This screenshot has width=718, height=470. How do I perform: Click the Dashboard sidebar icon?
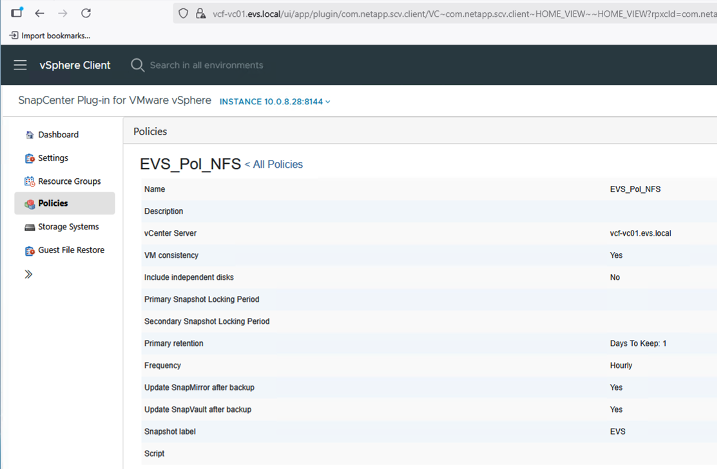[30, 135]
